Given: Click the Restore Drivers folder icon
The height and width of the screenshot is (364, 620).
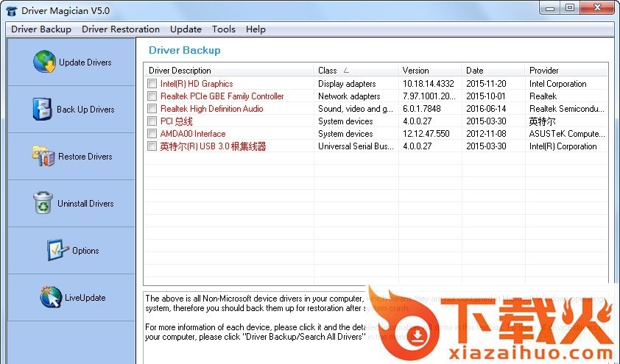Looking at the screenshot, I should point(43,157).
